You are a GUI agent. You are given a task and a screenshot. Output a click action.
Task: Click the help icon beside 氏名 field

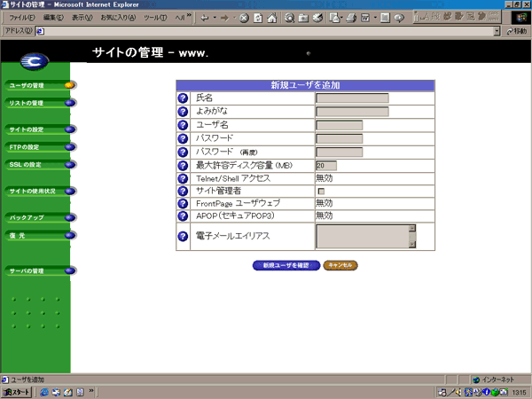184,98
